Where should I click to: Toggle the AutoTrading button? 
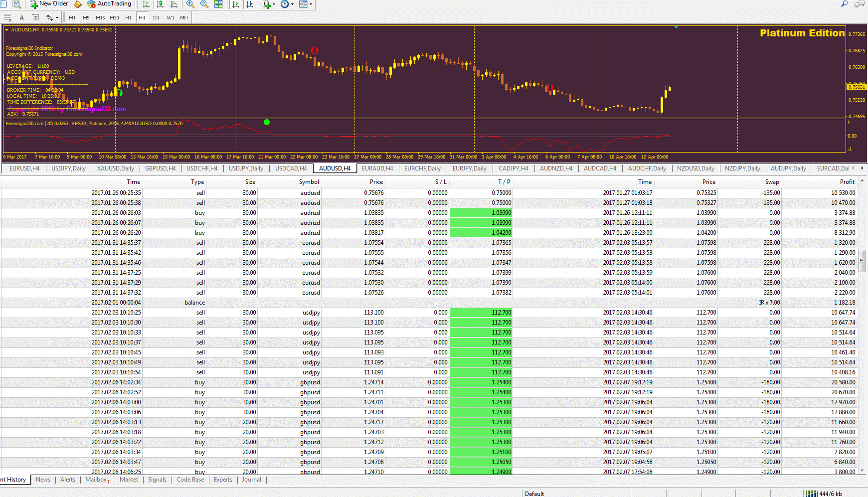coord(109,4)
